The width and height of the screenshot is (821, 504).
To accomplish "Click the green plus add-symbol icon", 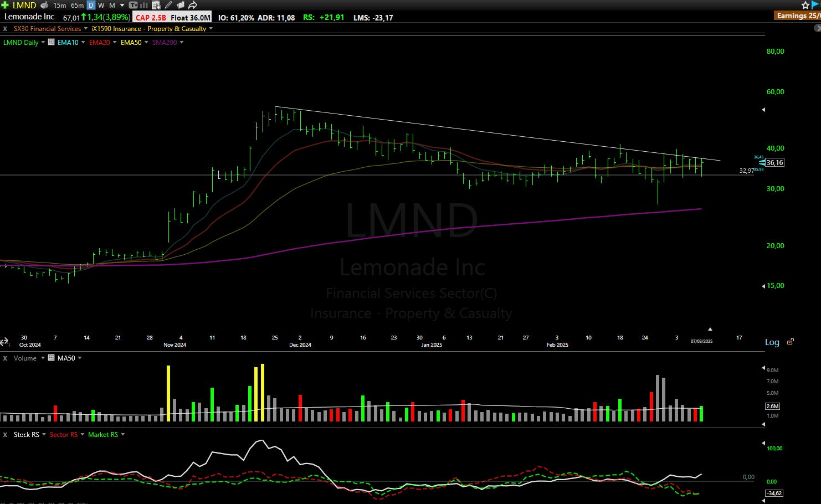I will (5, 5).
